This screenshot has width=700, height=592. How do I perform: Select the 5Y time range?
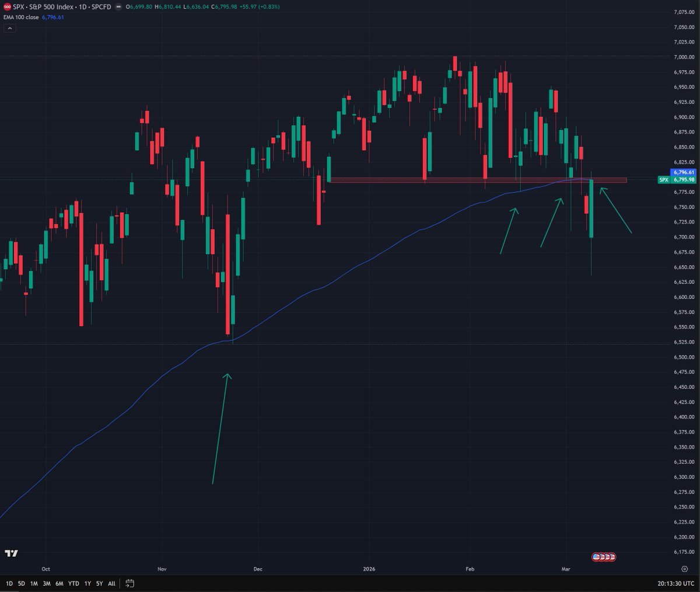point(99,583)
